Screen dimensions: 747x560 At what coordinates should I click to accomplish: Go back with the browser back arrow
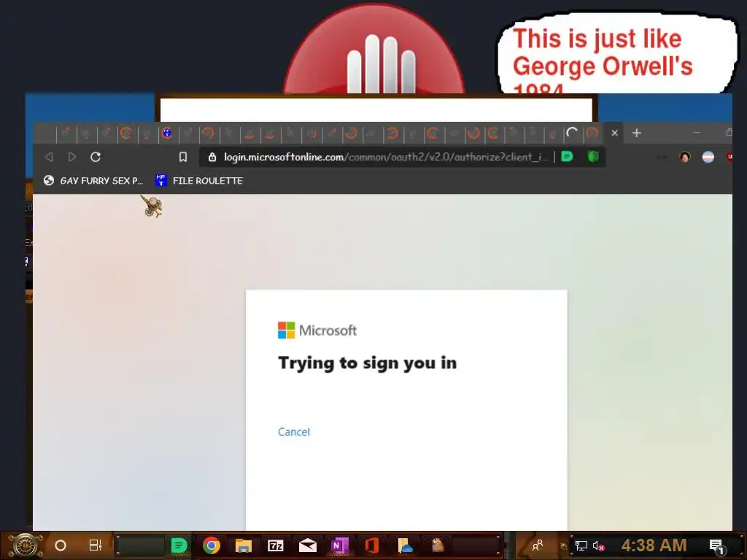(49, 157)
